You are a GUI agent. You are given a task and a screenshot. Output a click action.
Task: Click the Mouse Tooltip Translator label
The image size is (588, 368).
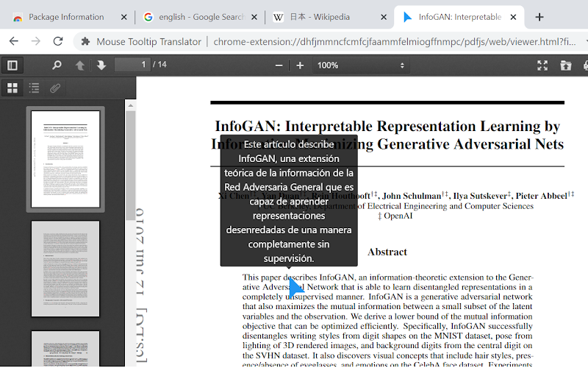[149, 42]
